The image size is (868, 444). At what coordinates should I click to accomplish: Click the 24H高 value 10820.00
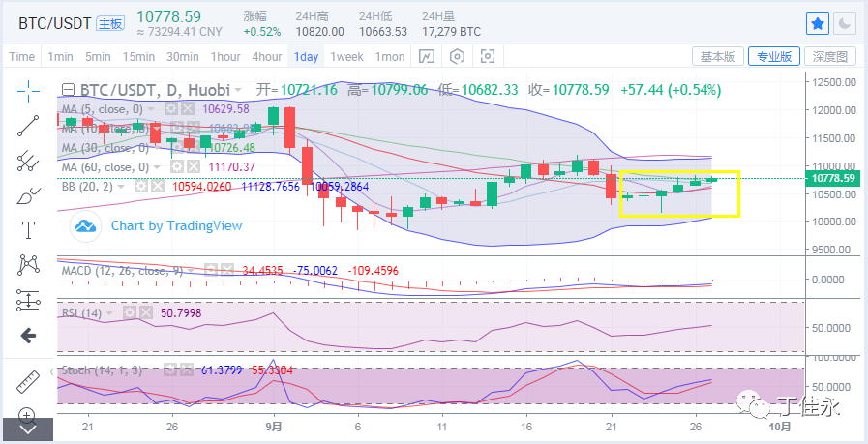(319, 32)
